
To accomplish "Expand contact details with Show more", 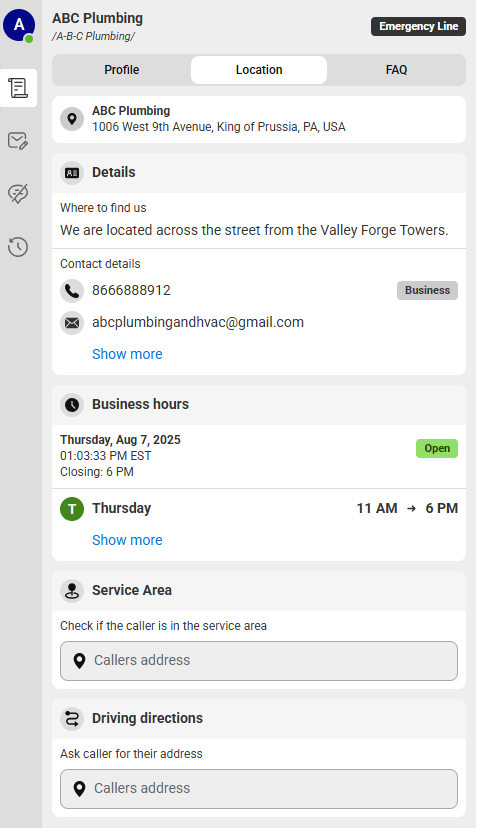I will 127,354.
